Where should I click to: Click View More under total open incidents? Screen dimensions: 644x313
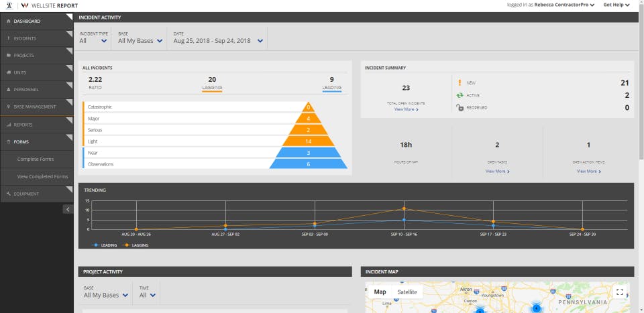click(407, 109)
